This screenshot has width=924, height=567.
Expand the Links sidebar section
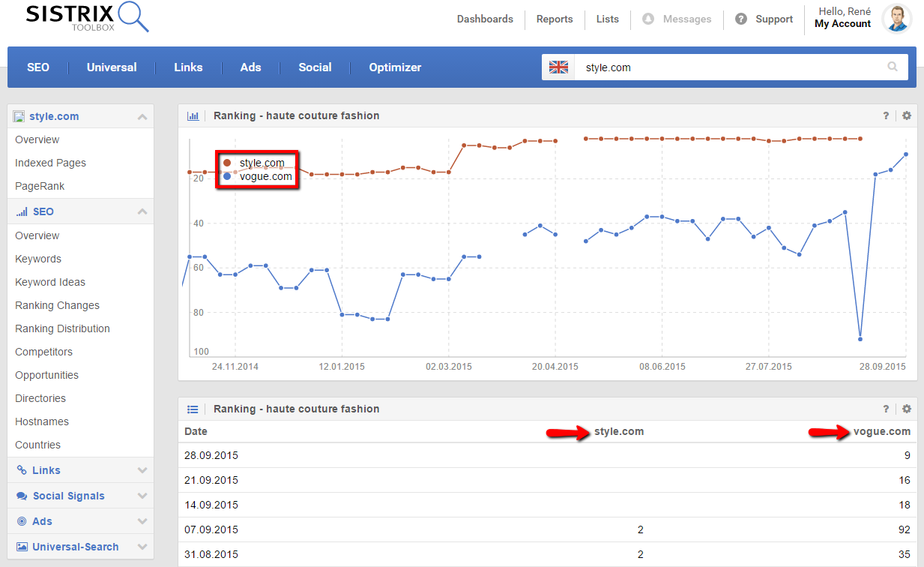coord(142,470)
